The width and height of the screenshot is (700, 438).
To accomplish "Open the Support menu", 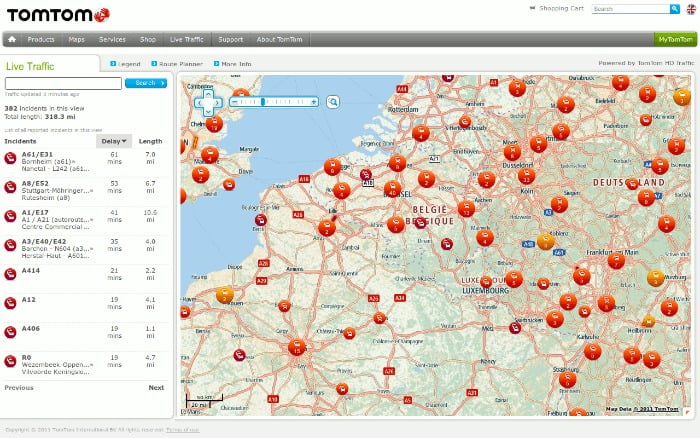I will (231, 39).
